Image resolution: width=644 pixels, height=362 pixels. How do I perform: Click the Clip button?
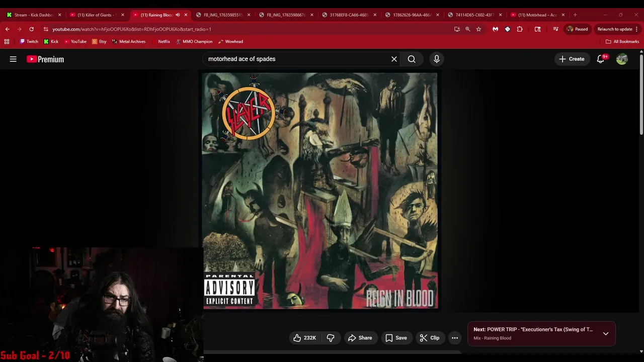pyautogui.click(x=430, y=338)
